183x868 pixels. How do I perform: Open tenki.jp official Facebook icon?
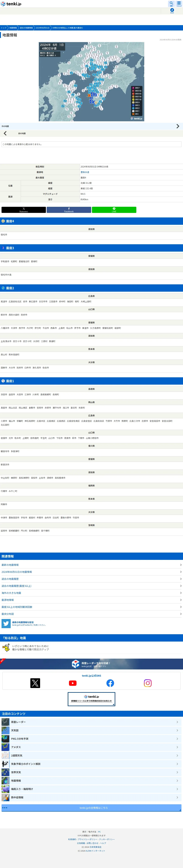(x=110, y=683)
